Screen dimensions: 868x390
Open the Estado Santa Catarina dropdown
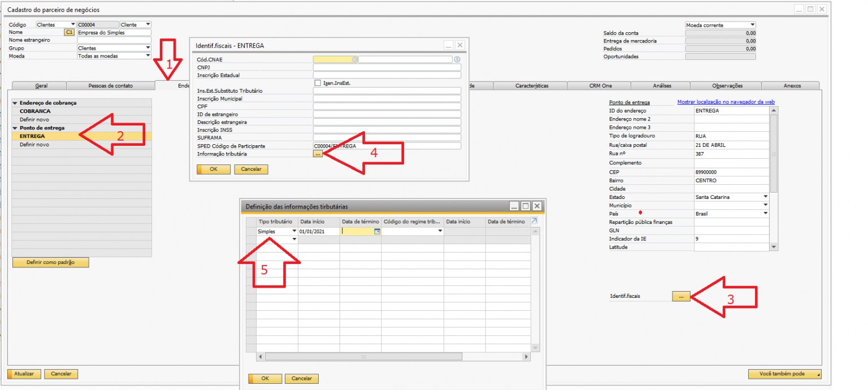[766, 197]
